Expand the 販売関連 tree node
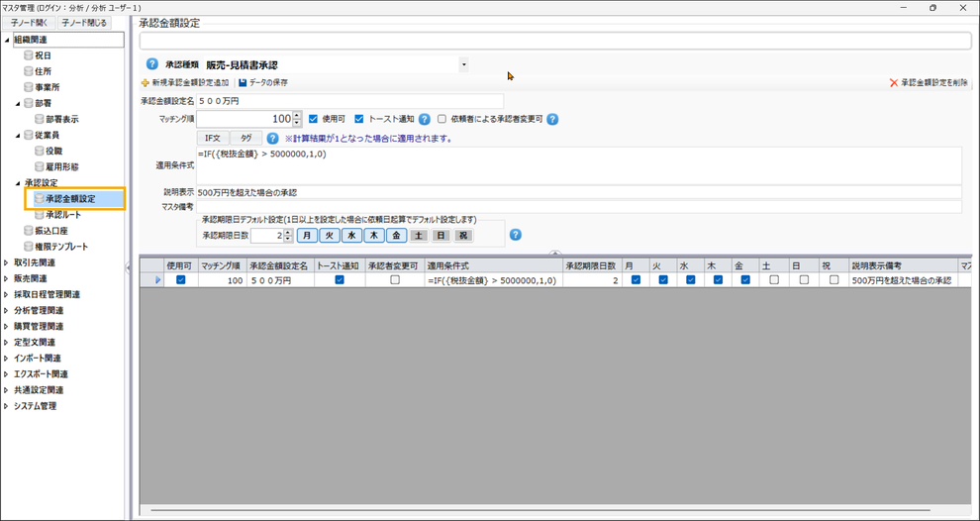980x521 pixels. coord(7,278)
